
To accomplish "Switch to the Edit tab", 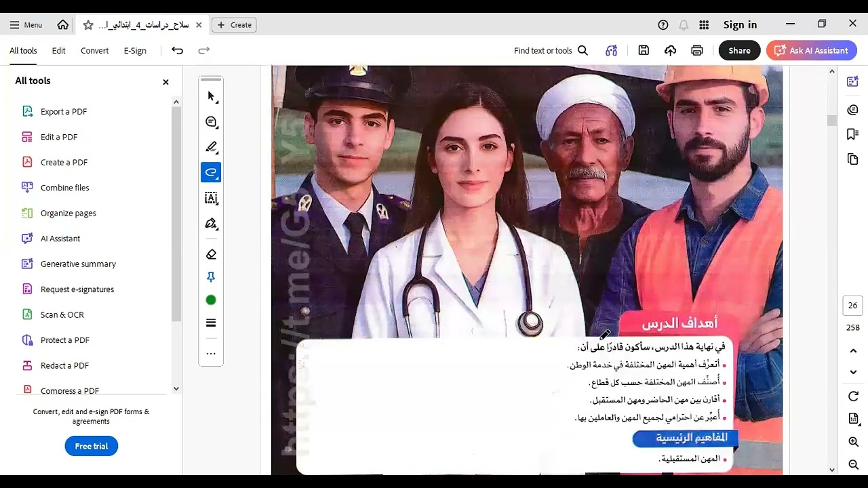I will click(59, 51).
